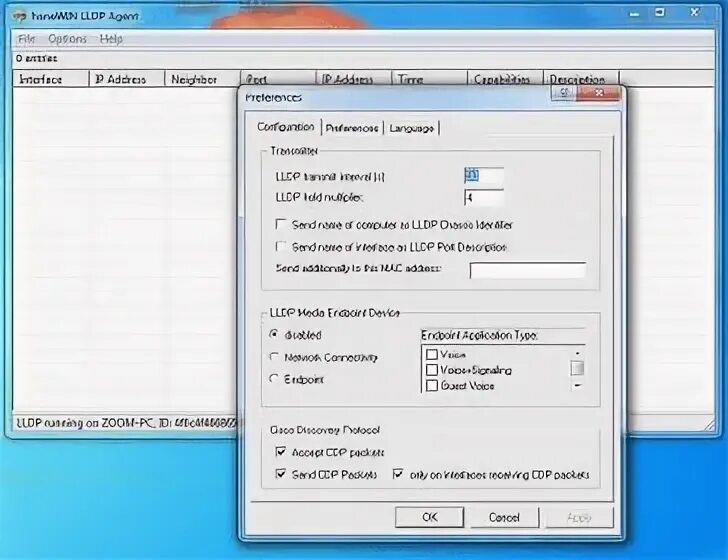Screen dimensions: 728x560
Task: Click status bar 'LLDP running on ZOOM-PC' text
Action: [127, 423]
